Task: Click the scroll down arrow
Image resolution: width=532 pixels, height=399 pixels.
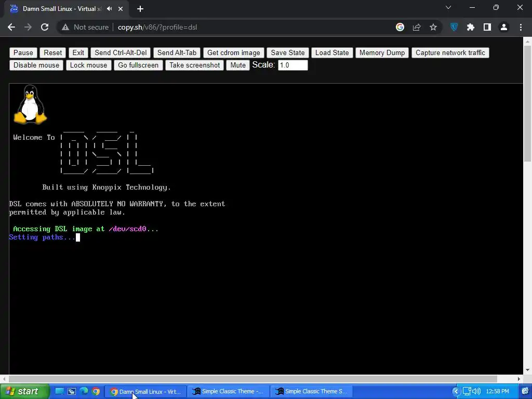Action: point(527,370)
